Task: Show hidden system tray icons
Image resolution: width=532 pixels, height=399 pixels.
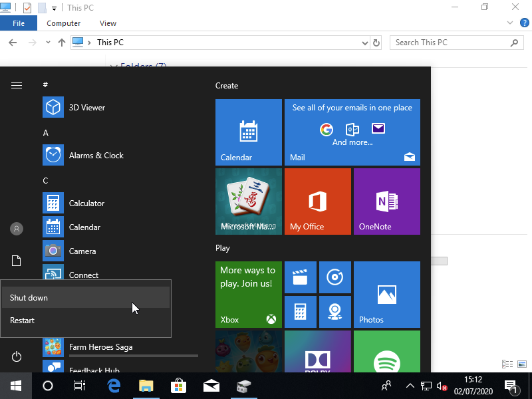Action: point(410,386)
